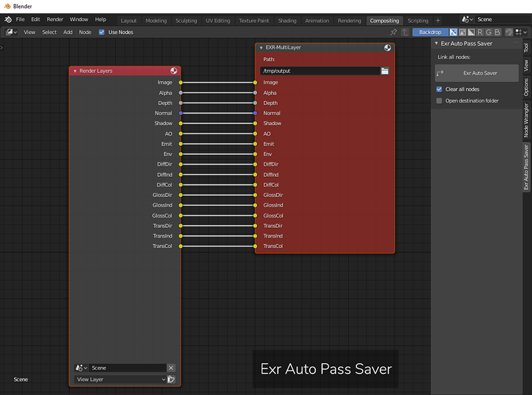532x395 pixels.
Task: Open the editor type selector icon
Action: (x=11, y=32)
